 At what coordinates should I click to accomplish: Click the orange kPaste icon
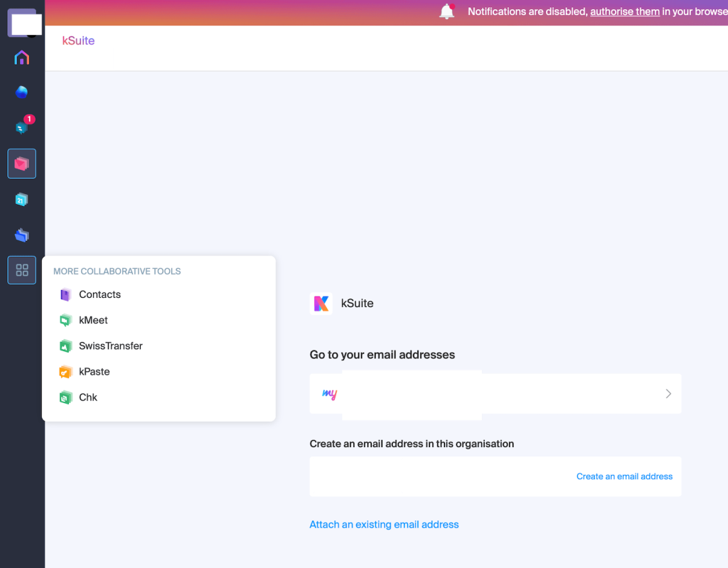[x=65, y=372]
